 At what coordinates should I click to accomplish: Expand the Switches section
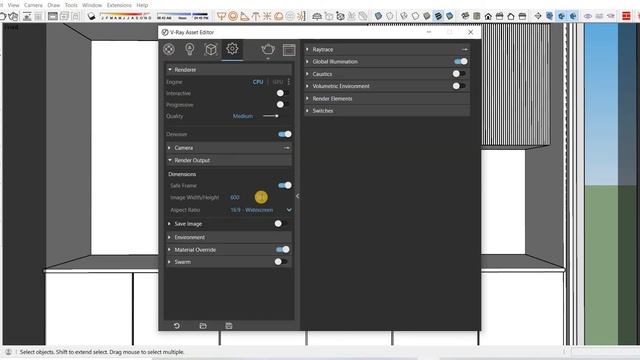[387, 111]
